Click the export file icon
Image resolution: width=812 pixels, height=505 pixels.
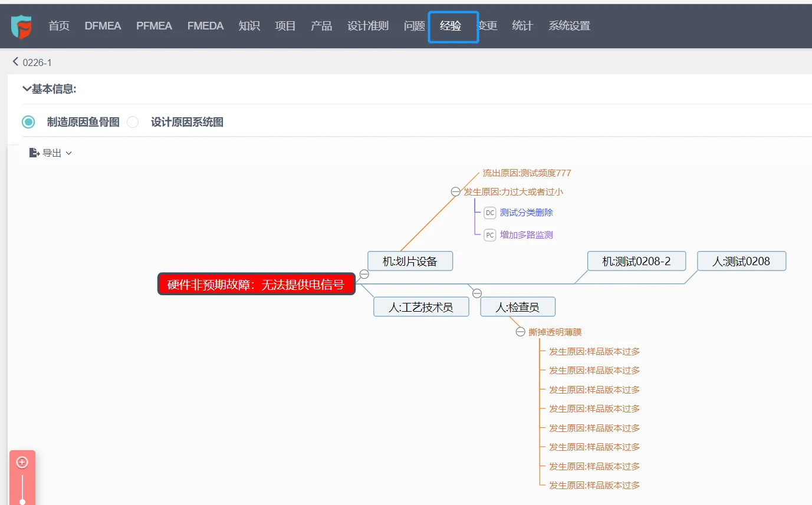click(x=35, y=153)
